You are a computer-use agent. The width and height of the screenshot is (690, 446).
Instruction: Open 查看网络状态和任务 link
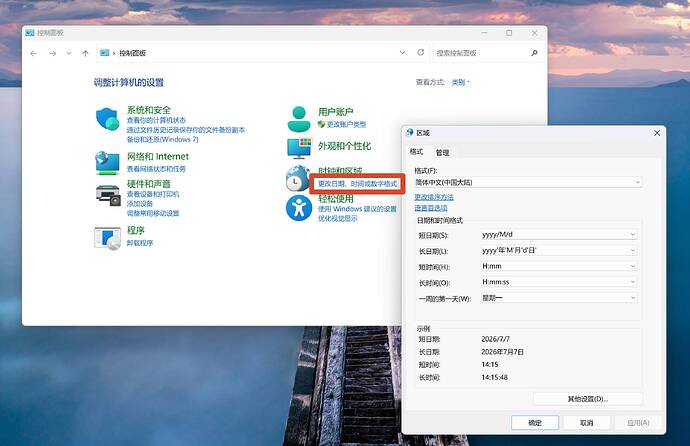pos(156,169)
